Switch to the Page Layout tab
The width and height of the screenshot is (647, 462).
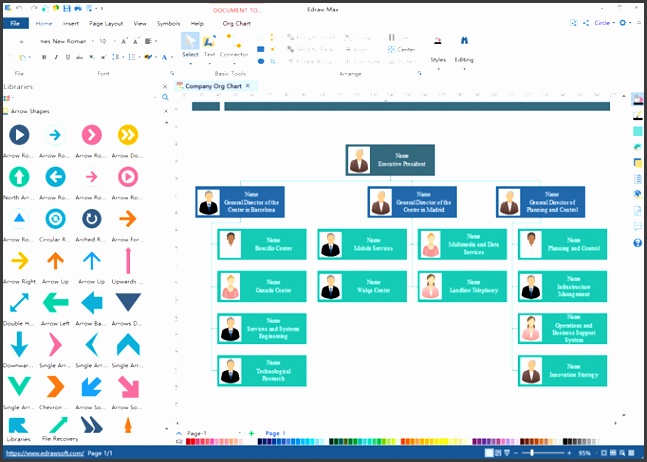pyautogui.click(x=106, y=24)
